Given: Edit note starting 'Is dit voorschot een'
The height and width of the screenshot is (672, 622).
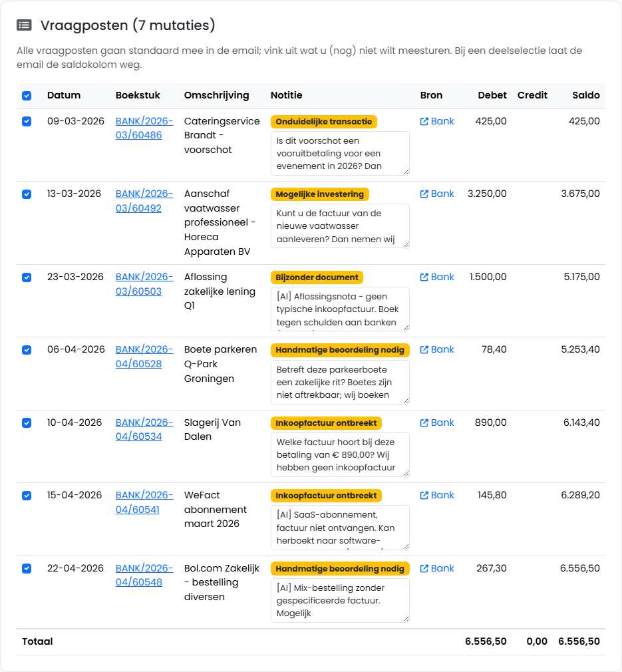Looking at the screenshot, I should pyautogui.click(x=340, y=154).
